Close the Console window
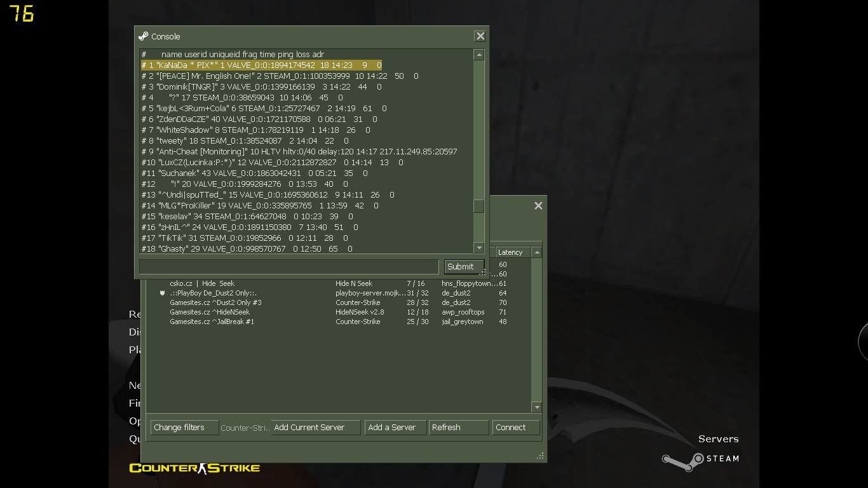 pos(480,36)
